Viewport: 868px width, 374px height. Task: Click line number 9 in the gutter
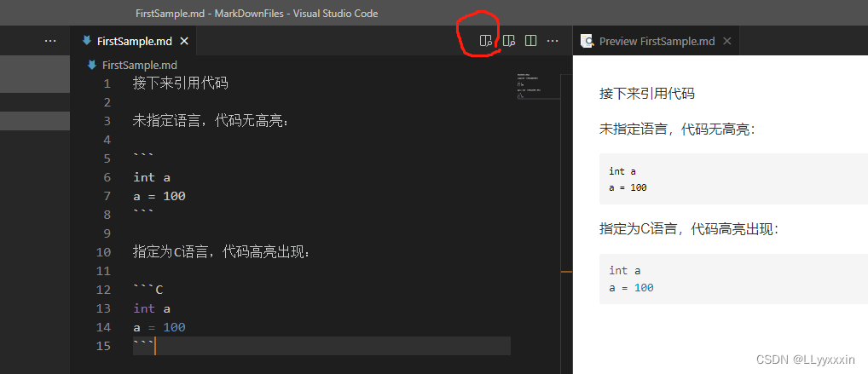pos(107,233)
